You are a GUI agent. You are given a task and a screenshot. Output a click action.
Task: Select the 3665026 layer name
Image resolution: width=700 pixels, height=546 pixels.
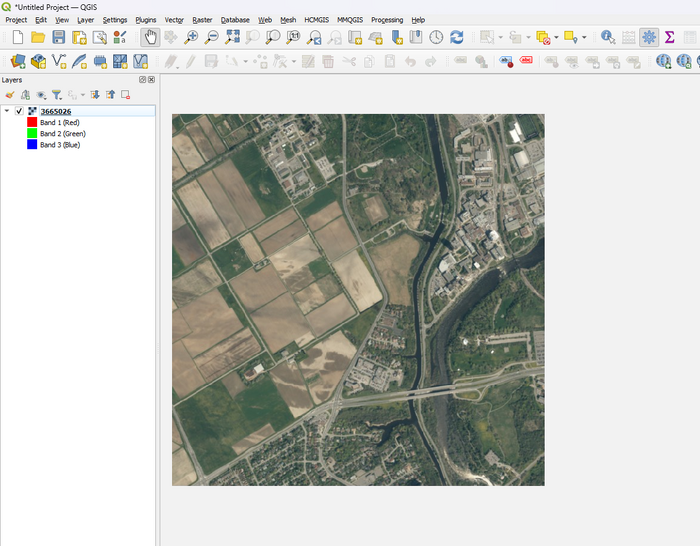[56, 111]
